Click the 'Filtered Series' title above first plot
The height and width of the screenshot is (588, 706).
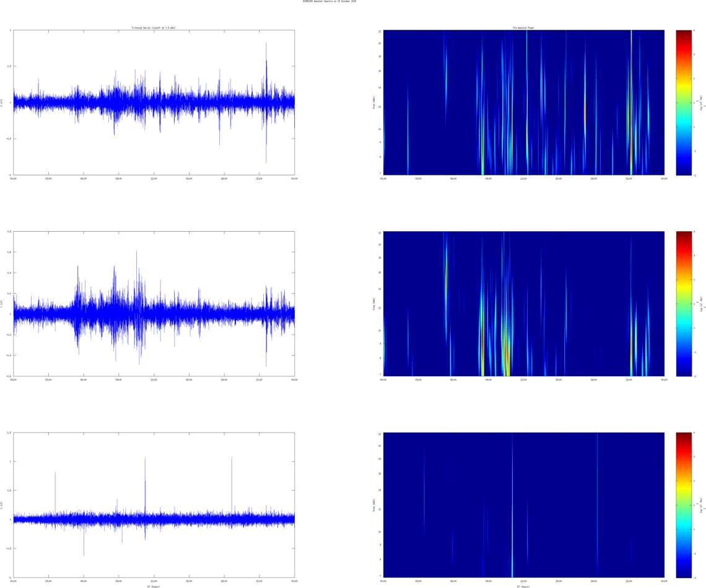[154, 28]
